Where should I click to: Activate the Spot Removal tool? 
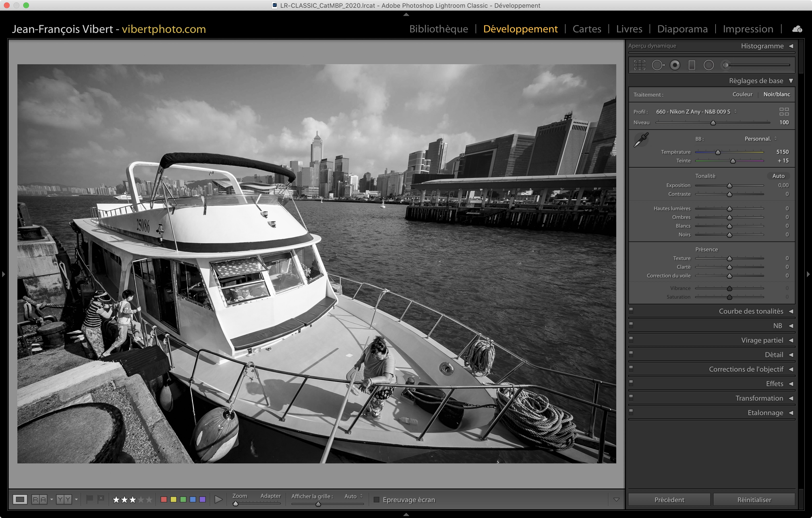point(658,65)
